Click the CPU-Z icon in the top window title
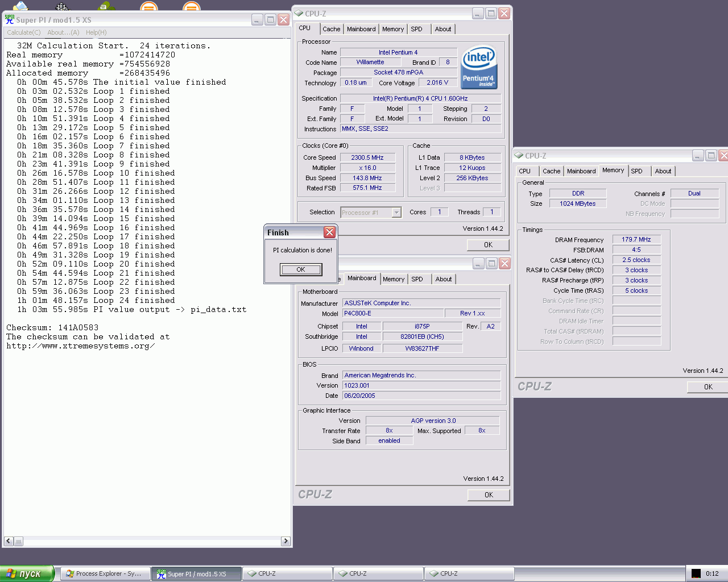 (x=299, y=13)
